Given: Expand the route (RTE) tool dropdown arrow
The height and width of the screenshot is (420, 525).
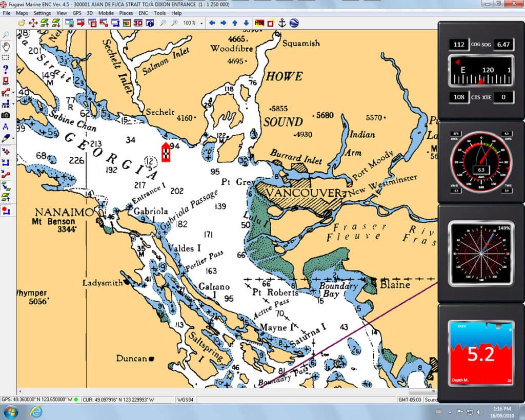Looking at the screenshot, I should tap(13, 92).
